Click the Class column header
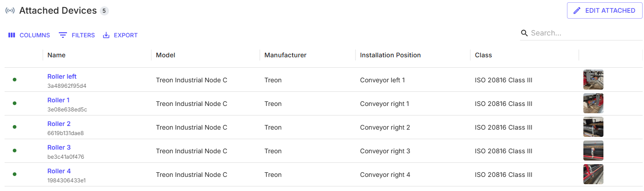644x191 pixels. pyautogui.click(x=483, y=55)
